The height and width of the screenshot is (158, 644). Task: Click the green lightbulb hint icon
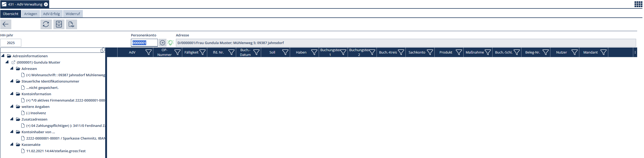click(170, 43)
